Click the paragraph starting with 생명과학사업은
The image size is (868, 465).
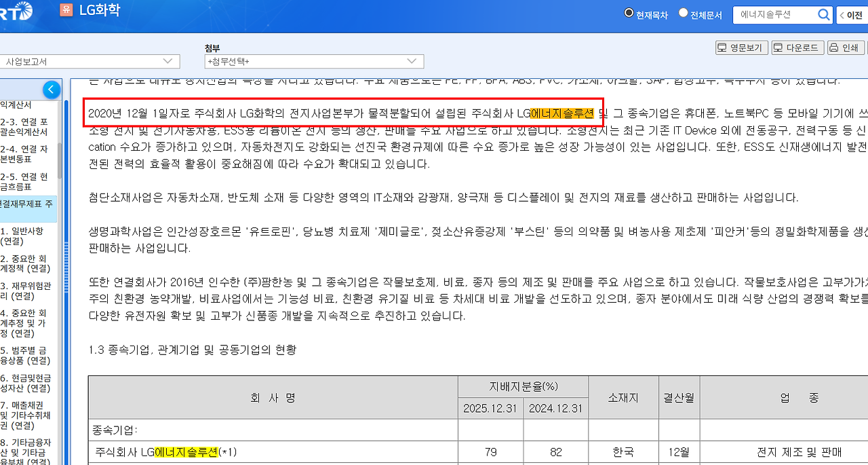pos(478,240)
